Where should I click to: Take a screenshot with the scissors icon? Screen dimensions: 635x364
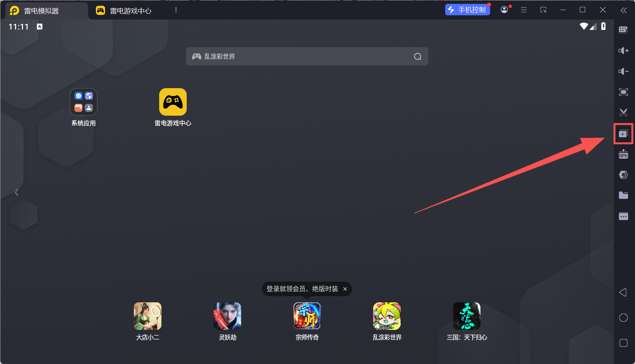coord(623,112)
